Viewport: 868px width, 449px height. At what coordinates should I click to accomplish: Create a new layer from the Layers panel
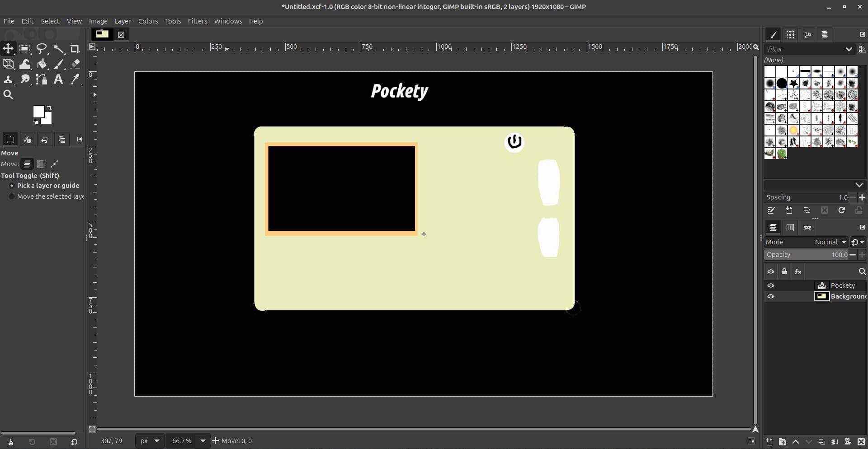click(769, 442)
